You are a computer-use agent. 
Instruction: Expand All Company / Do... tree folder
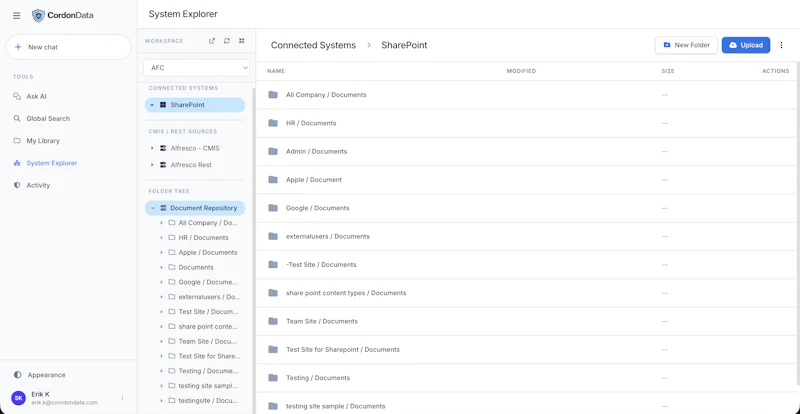pyautogui.click(x=161, y=223)
